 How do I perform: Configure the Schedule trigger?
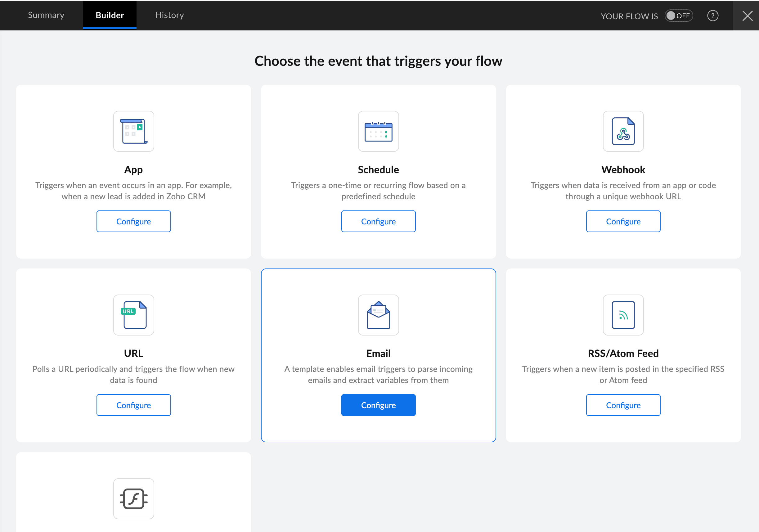(378, 221)
